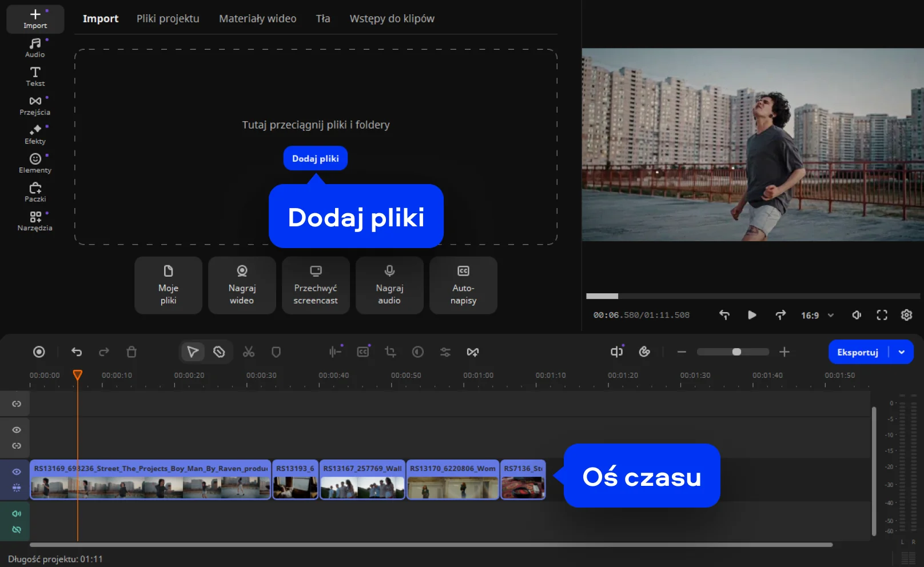The height and width of the screenshot is (567, 924).
Task: Click the crop tool icon
Action: point(391,352)
